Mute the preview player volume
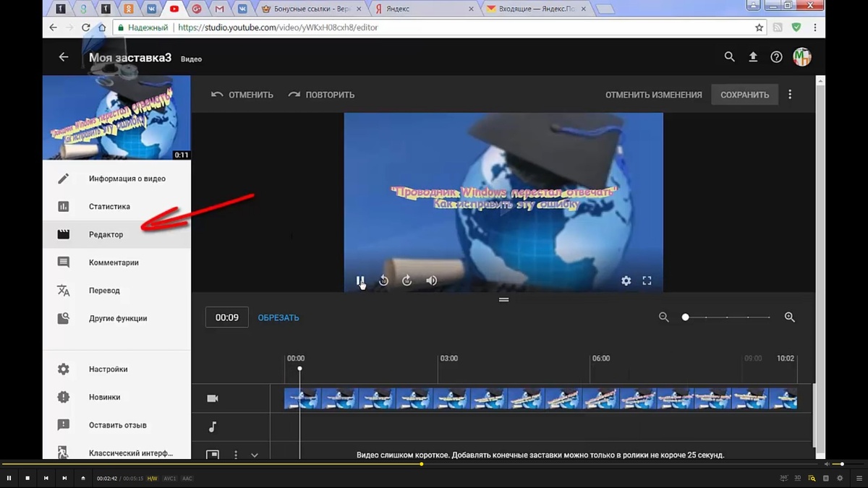The width and height of the screenshot is (868, 488). coord(432,281)
